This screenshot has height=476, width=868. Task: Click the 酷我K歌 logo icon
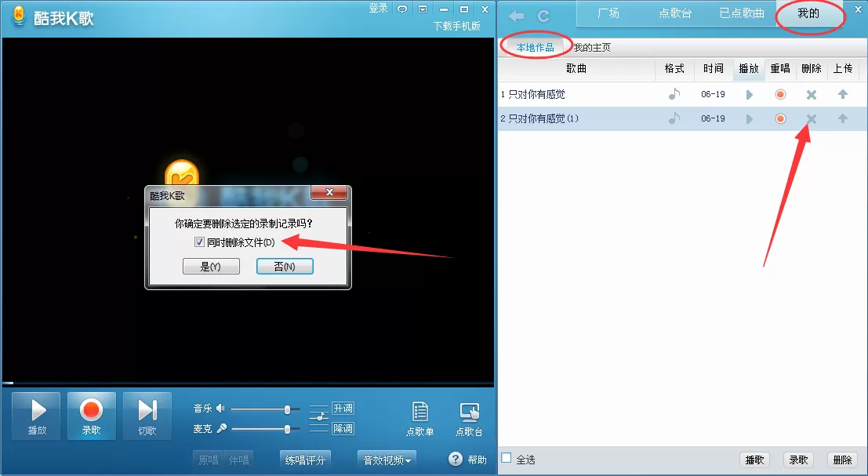[x=19, y=16]
